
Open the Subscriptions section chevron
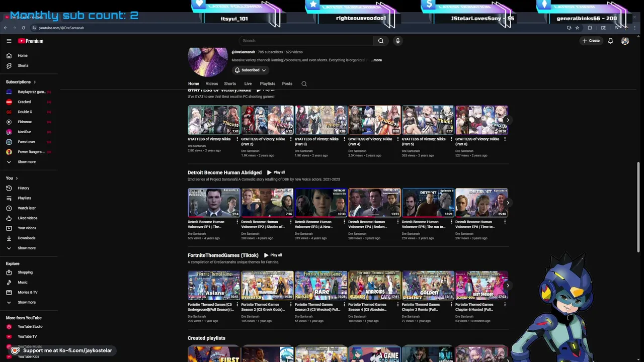[35, 82]
